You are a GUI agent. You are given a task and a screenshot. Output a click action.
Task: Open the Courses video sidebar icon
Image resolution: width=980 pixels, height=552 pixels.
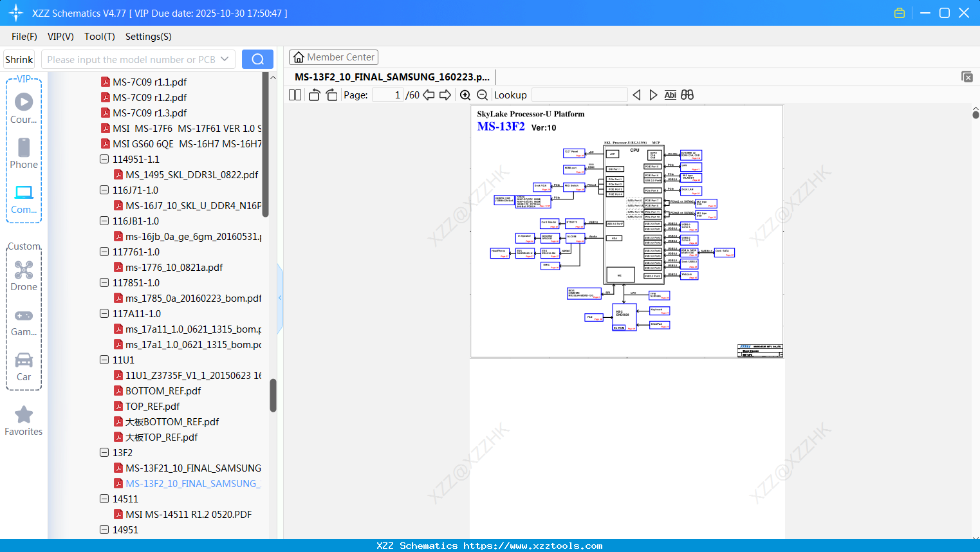(x=24, y=107)
